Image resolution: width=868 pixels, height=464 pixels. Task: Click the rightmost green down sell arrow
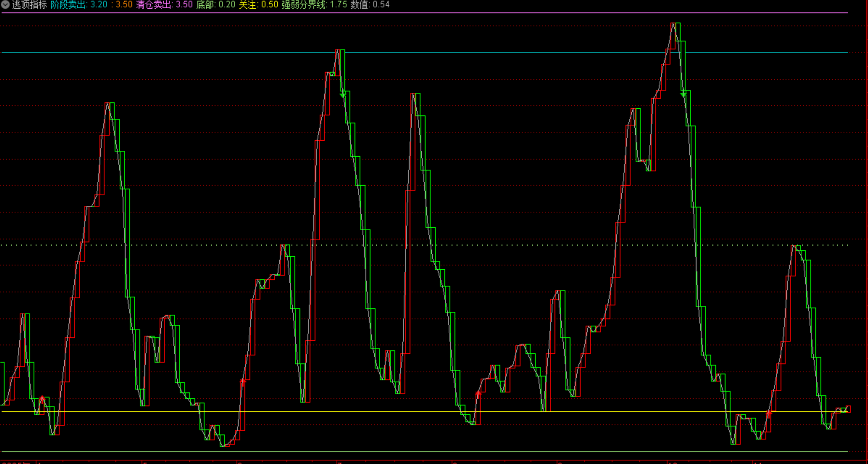[x=683, y=94]
